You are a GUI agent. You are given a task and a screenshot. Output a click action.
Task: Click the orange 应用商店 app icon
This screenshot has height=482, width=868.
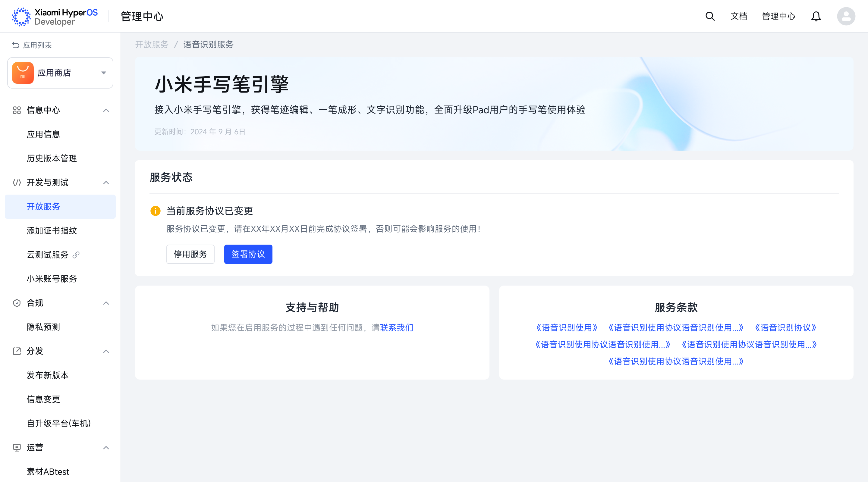point(23,73)
